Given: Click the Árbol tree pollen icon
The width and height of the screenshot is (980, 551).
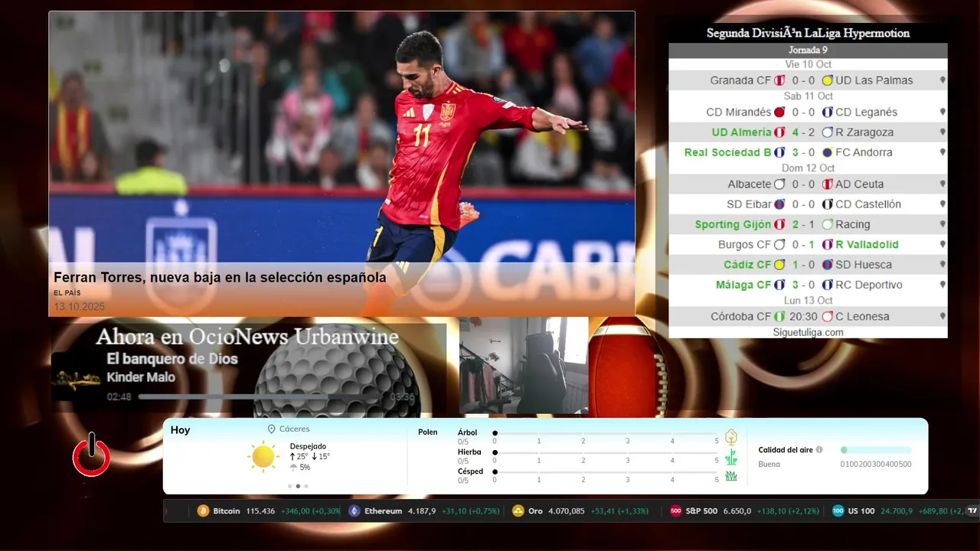Looking at the screenshot, I should tap(731, 437).
